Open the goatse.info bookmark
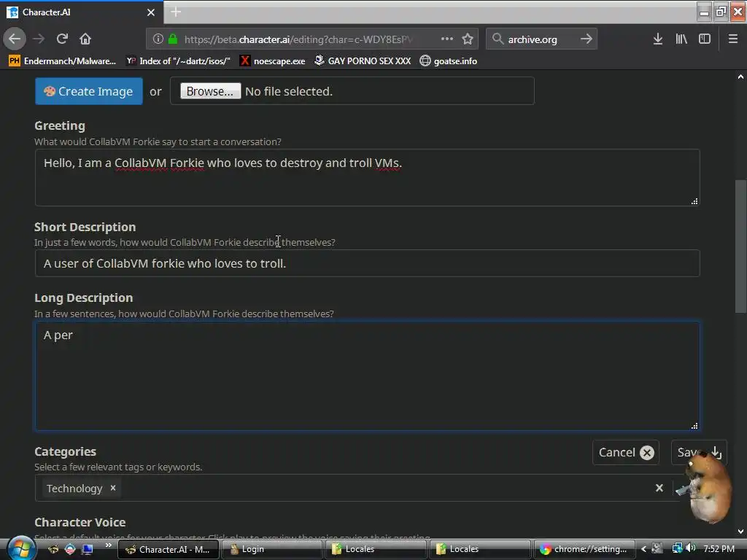Viewport: 747px width, 560px height. pyautogui.click(x=449, y=61)
